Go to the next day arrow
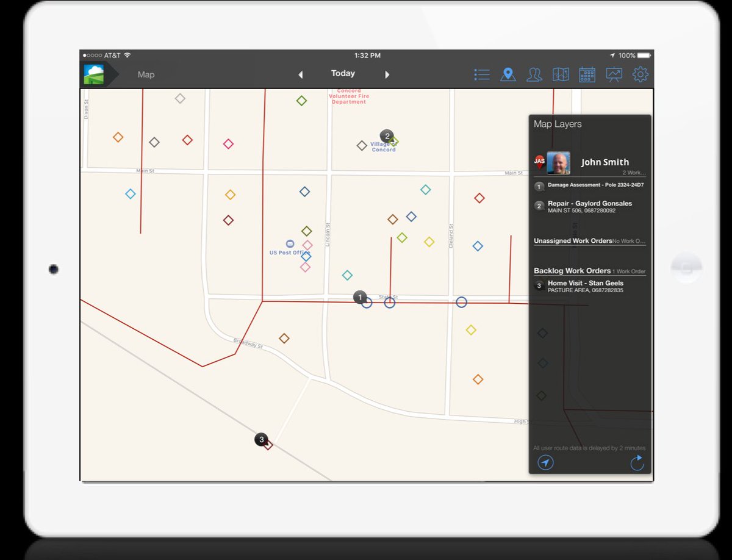 click(x=387, y=74)
